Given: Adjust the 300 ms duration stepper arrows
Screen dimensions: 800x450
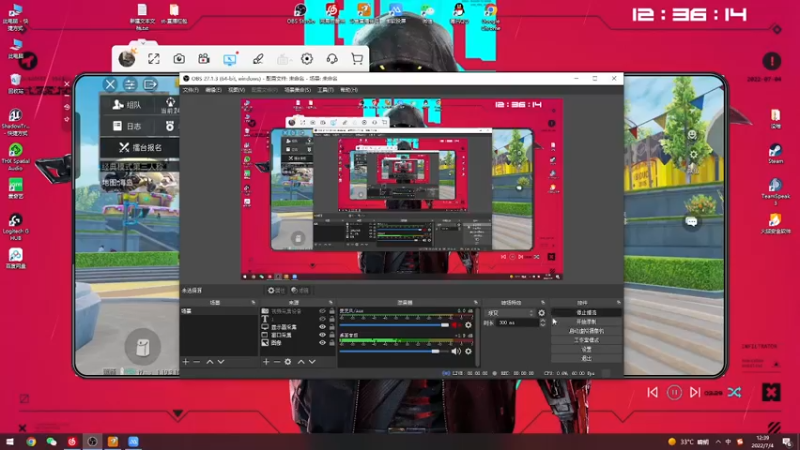Looking at the screenshot, I should pos(542,322).
